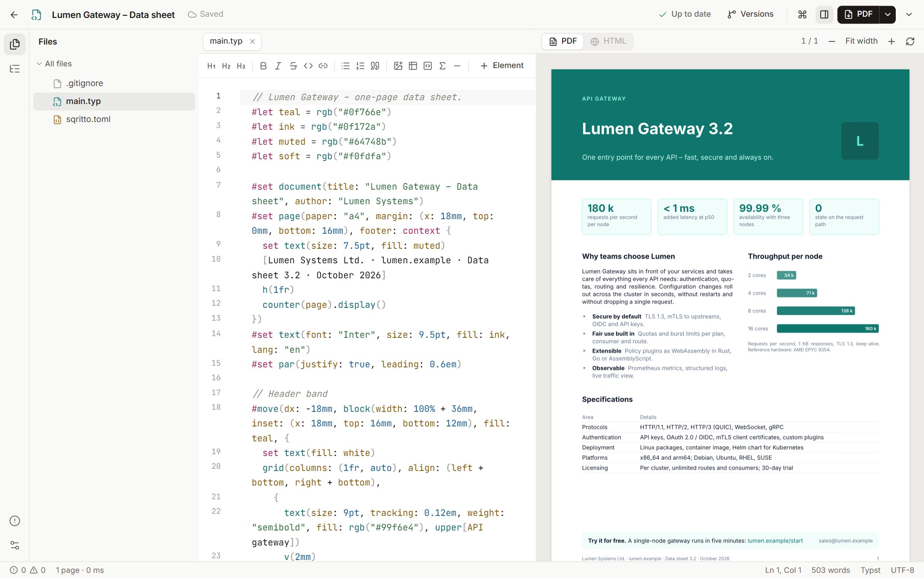Insert a hyperlink
This screenshot has width=924, height=578.
pos(323,66)
